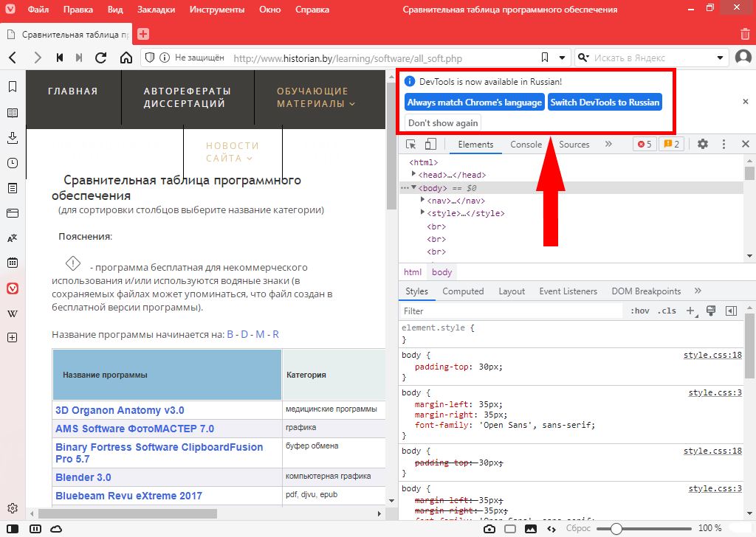Screen dimensions: 756x537
Task: Click the Filter field in Styles pane
Action: point(509,311)
